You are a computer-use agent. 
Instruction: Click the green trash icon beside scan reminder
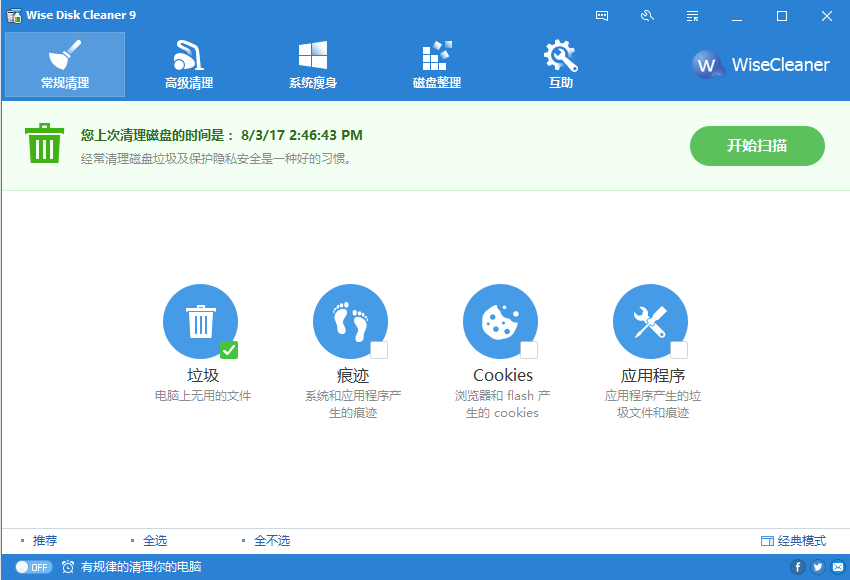click(44, 145)
